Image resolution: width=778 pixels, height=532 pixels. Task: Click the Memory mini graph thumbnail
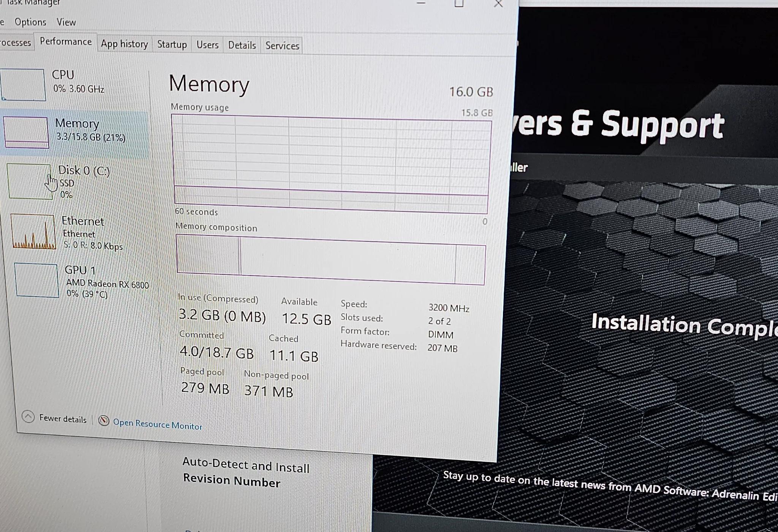tap(26, 132)
